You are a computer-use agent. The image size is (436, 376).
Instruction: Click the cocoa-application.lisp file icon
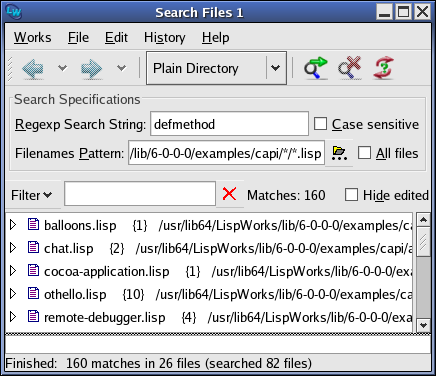(33, 271)
